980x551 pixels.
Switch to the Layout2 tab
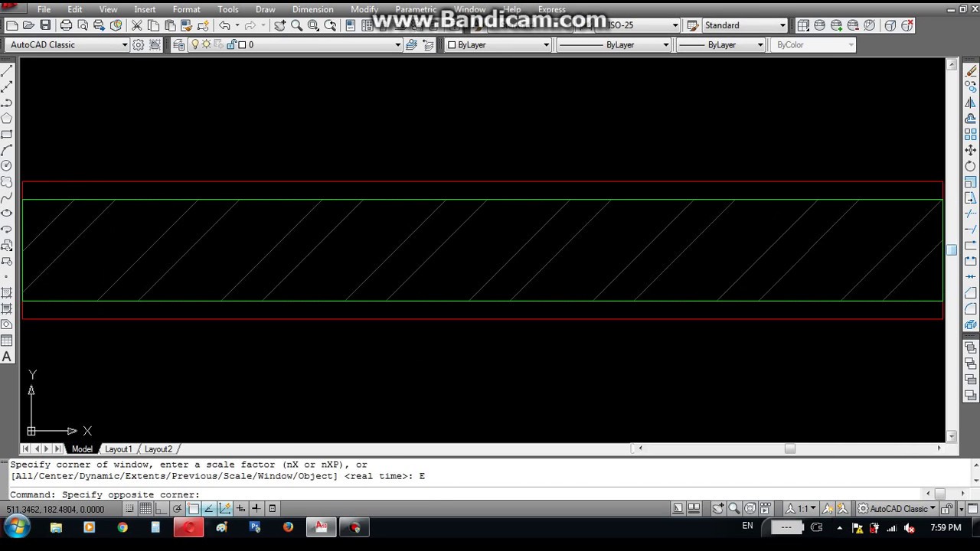(158, 449)
